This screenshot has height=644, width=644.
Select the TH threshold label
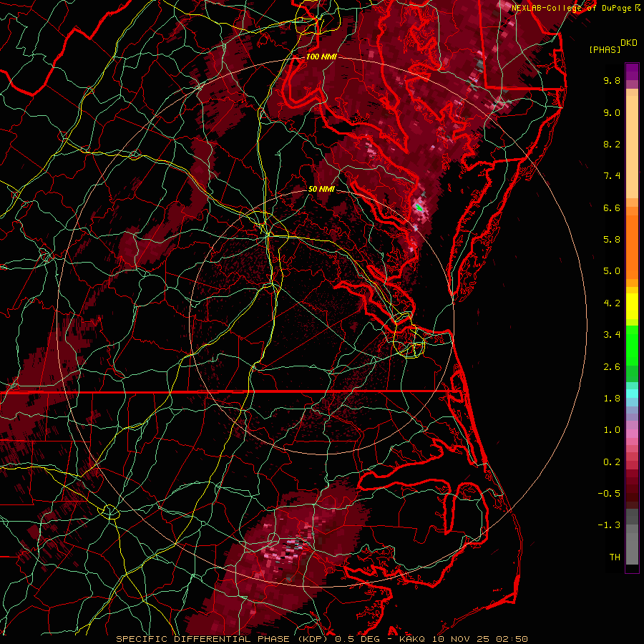pyautogui.click(x=615, y=557)
